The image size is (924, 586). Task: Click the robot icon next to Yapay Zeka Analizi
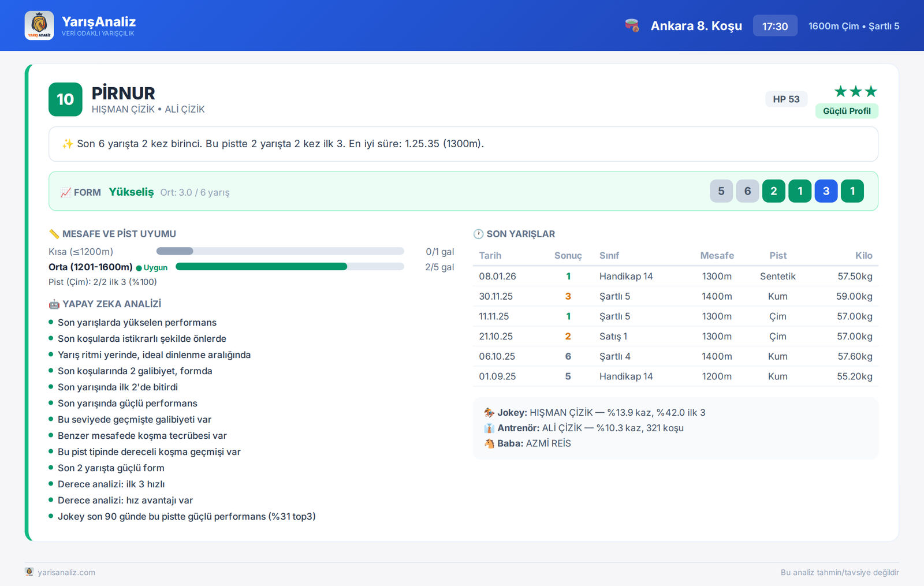tap(54, 304)
